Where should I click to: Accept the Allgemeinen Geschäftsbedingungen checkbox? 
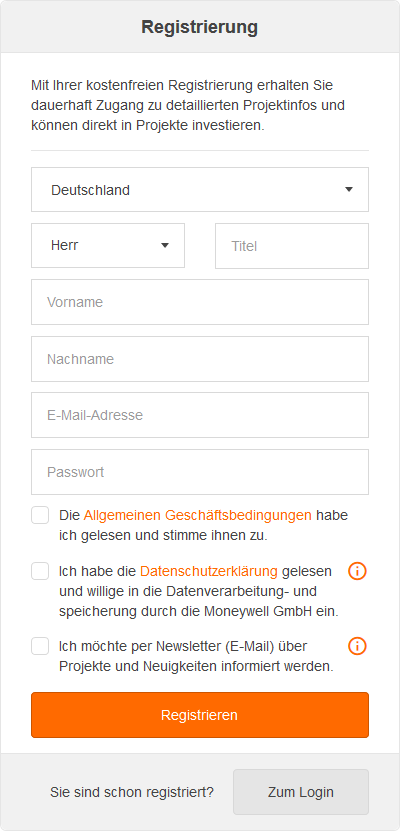[40, 515]
